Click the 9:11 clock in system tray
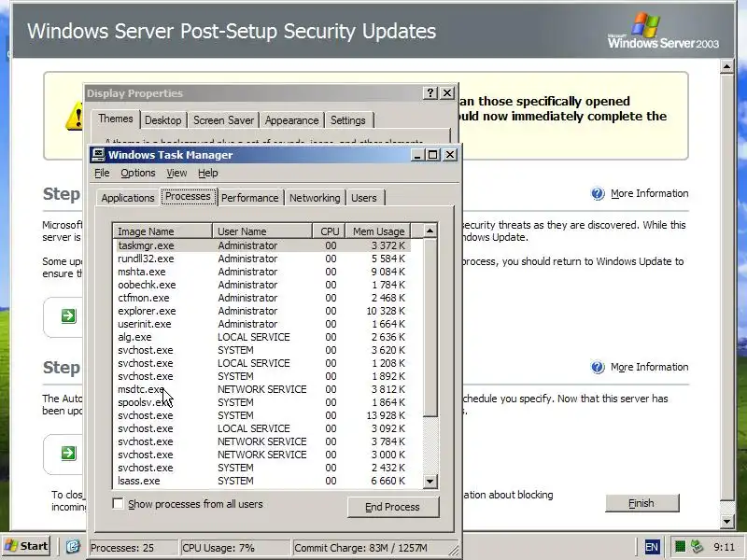The height and width of the screenshot is (560, 747). 725,547
